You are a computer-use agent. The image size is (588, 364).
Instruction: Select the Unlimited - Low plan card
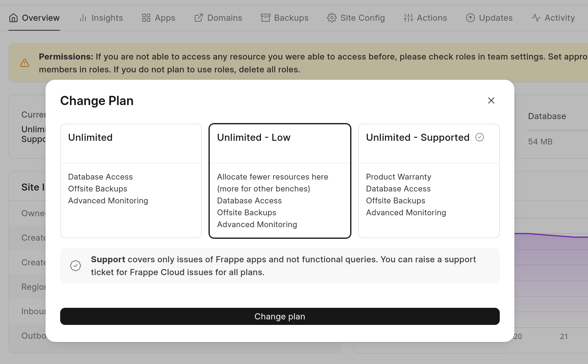pos(280,181)
